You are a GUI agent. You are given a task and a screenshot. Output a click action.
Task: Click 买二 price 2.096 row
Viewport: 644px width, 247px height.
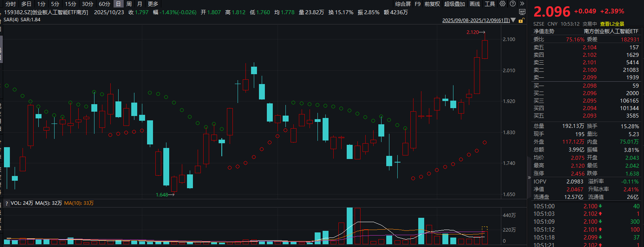click(x=586, y=93)
